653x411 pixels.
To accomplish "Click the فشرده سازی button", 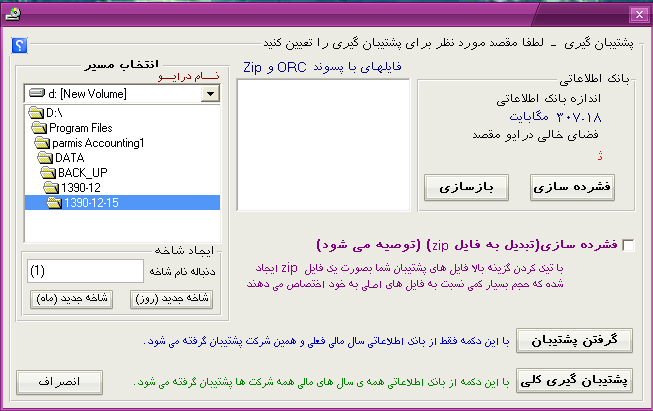I will tap(572, 187).
